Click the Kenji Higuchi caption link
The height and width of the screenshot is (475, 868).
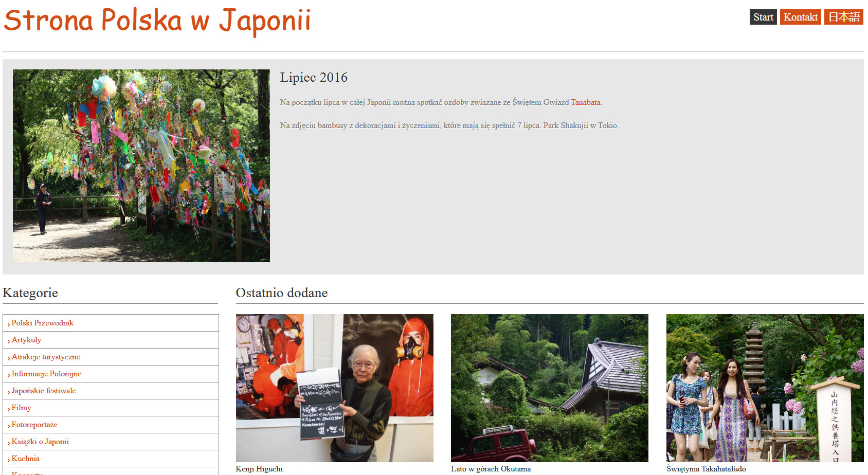(x=259, y=469)
